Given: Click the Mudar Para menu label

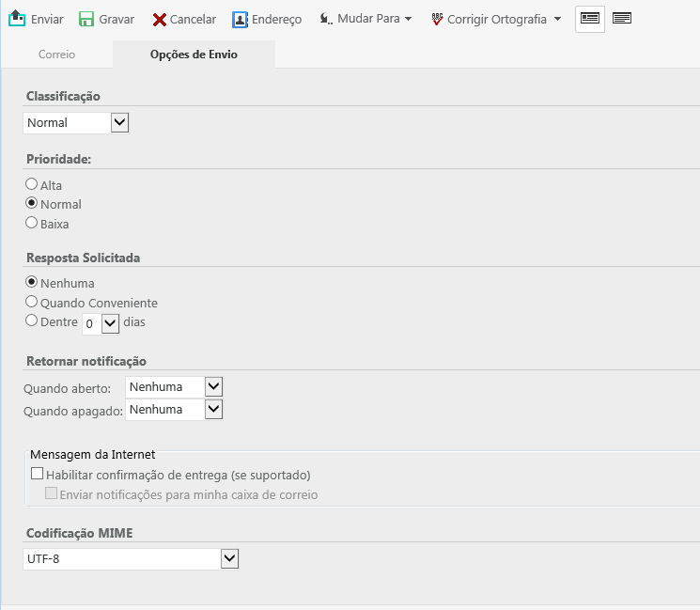Looking at the screenshot, I should click(368, 18).
